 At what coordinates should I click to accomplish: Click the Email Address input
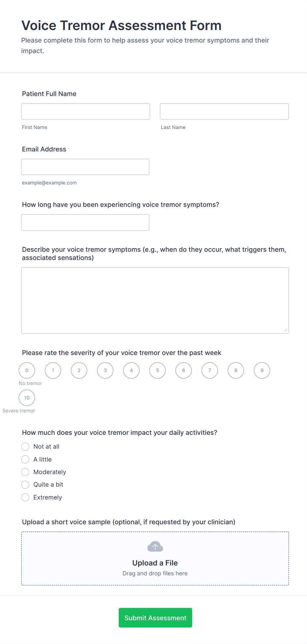tap(85, 167)
